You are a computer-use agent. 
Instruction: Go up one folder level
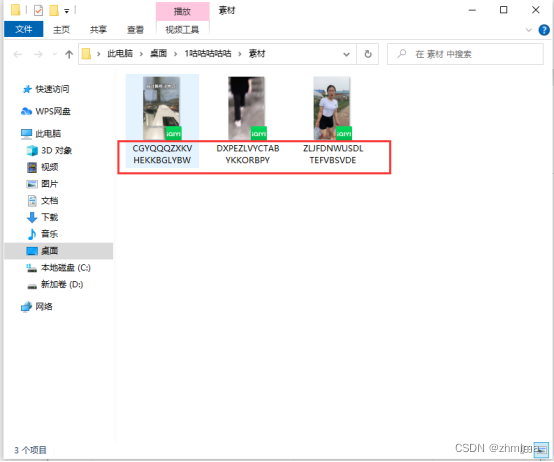pos(69,54)
